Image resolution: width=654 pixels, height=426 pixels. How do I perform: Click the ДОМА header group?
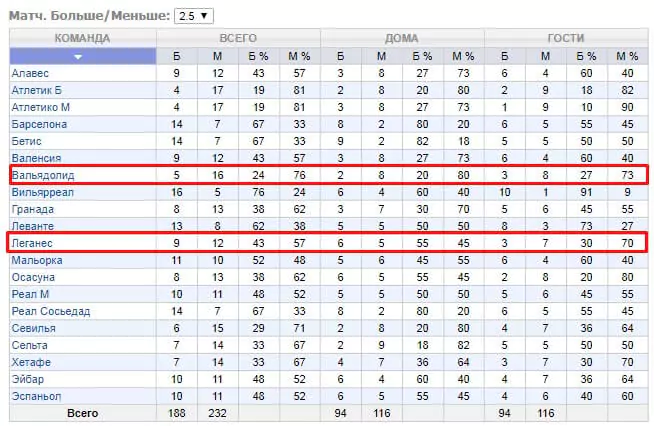(x=402, y=38)
